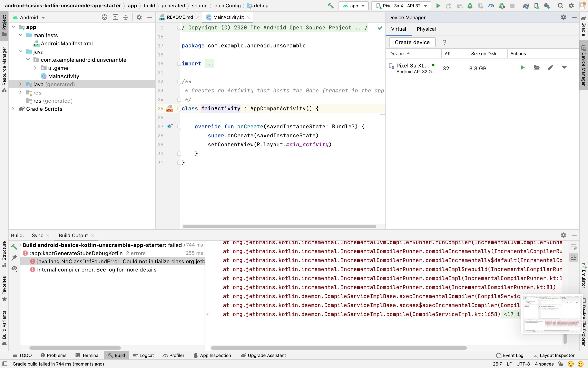The width and height of the screenshot is (588, 368).
Task: Click Pin tab icon in Build panel
Action: coord(14,258)
